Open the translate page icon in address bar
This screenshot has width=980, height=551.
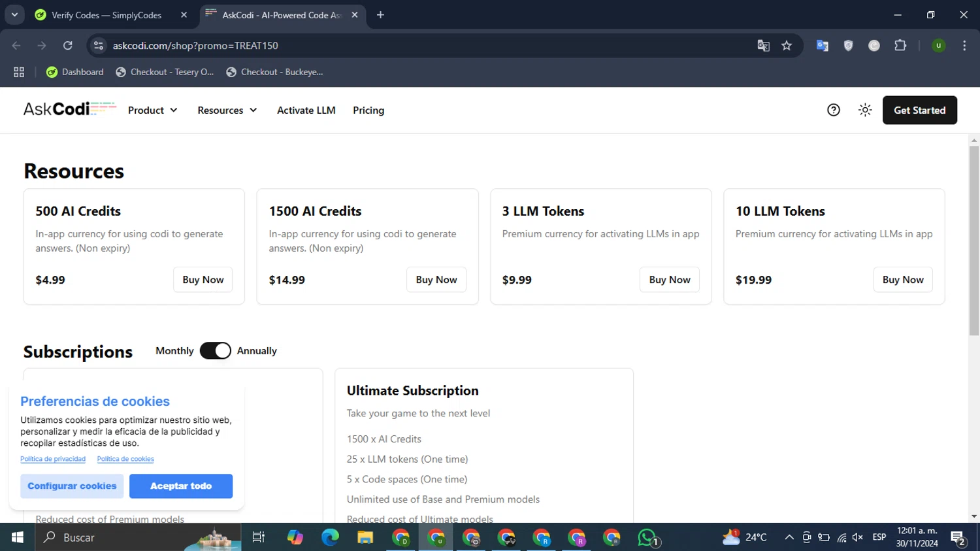tap(763, 45)
